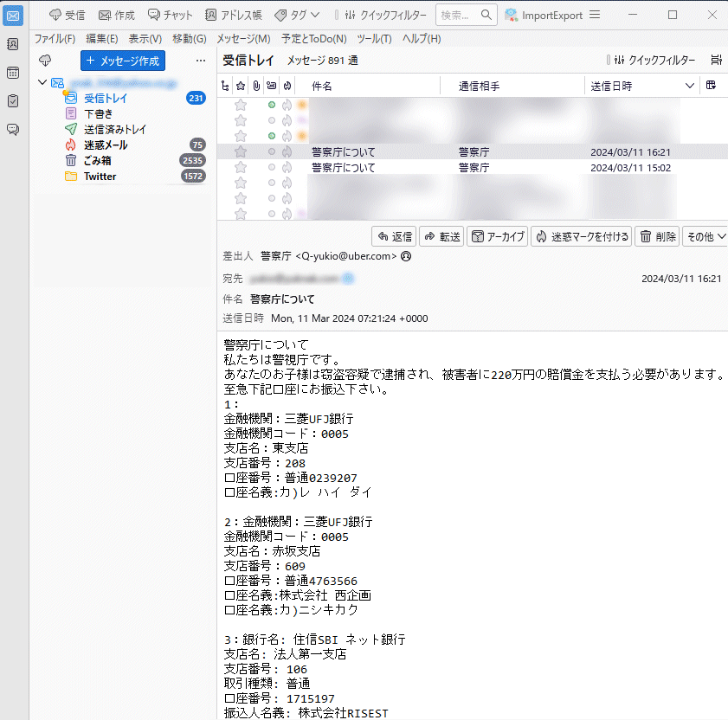Open the メッセージ(M) menu

(x=243, y=39)
